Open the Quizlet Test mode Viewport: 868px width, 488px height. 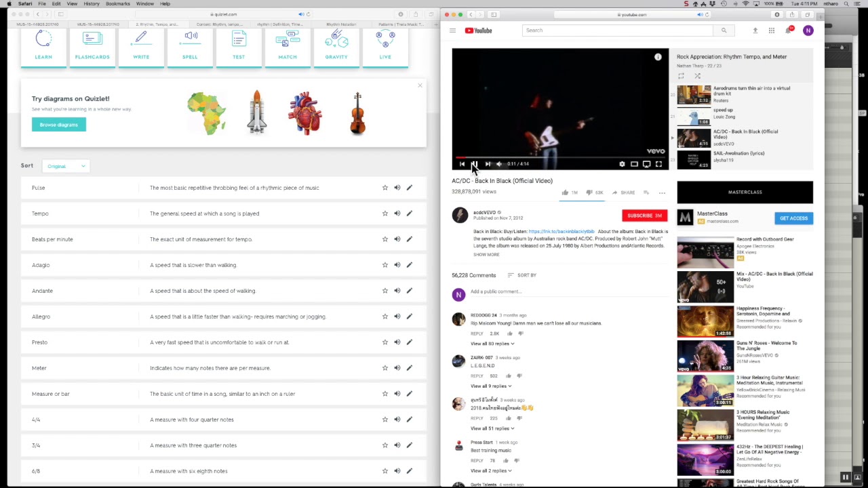[239, 47]
